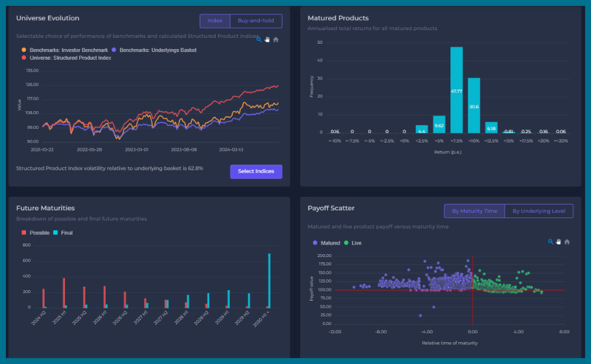Switch to Buy-and-hold view tab

pos(255,21)
